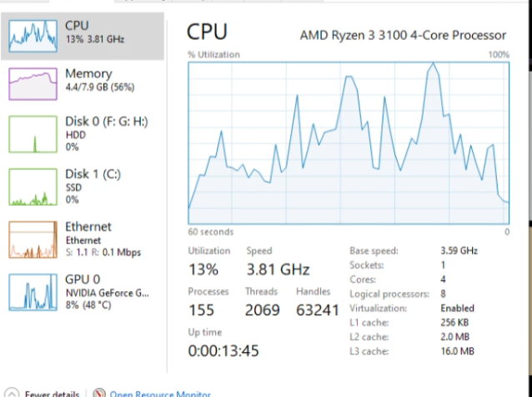Select the CPU mini graph thumbnail
The width and height of the screenshot is (532, 397).
point(33,32)
